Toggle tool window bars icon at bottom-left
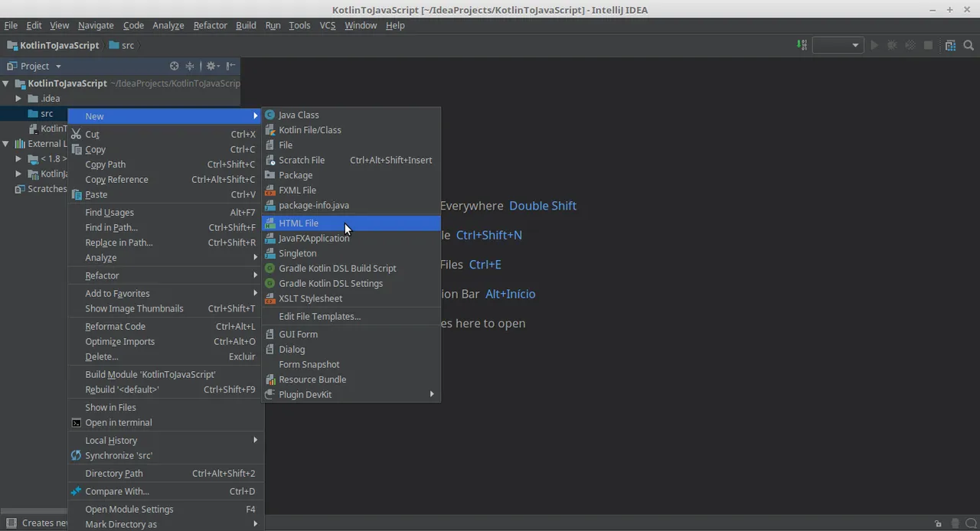Viewport: 980px width, 531px height. (11, 523)
